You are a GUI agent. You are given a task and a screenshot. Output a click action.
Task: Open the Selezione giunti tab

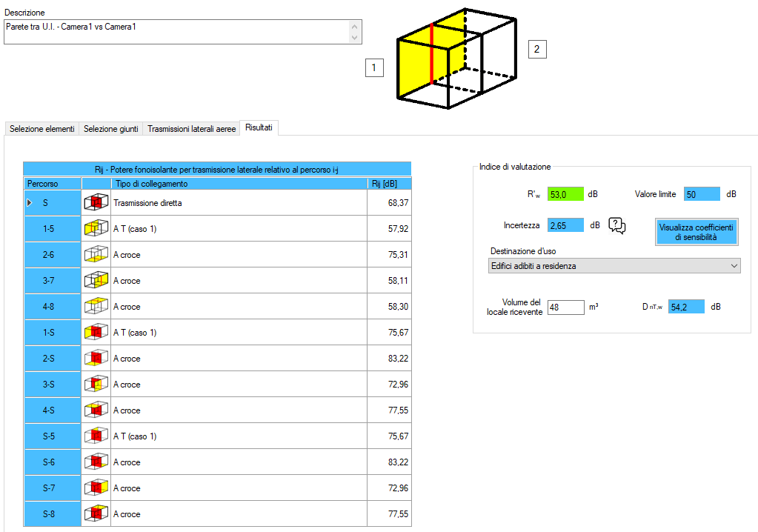[x=110, y=129]
